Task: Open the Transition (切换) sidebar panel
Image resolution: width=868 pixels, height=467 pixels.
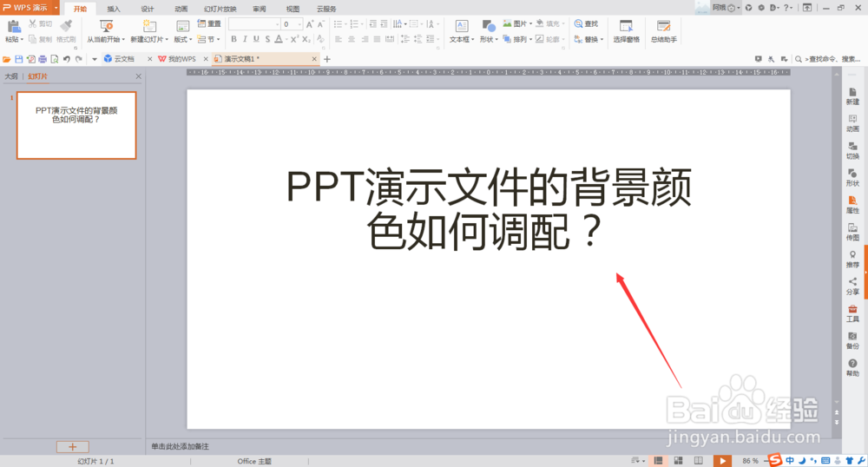Action: point(852,150)
